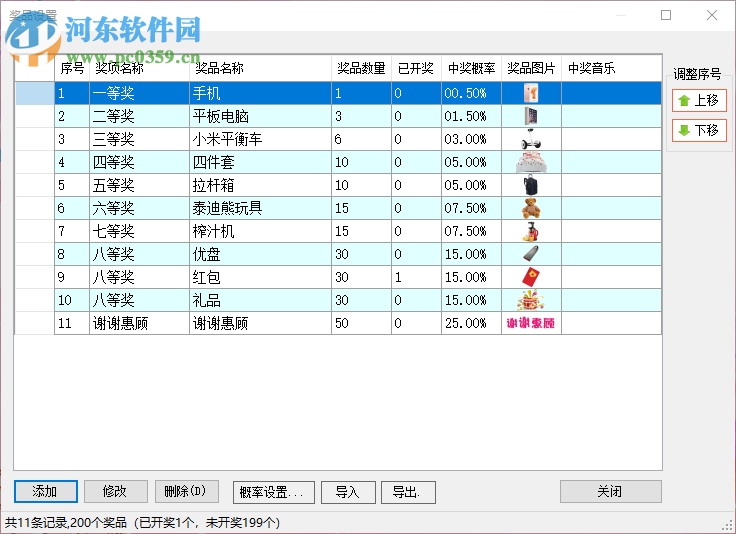Click the 00.50% probability cell
The height and width of the screenshot is (534, 736).
(471, 93)
